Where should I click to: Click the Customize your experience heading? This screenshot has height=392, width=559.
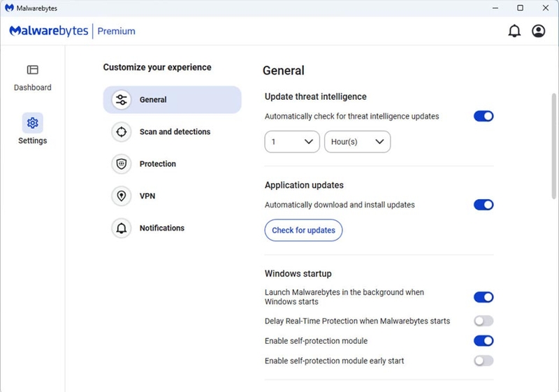click(157, 67)
